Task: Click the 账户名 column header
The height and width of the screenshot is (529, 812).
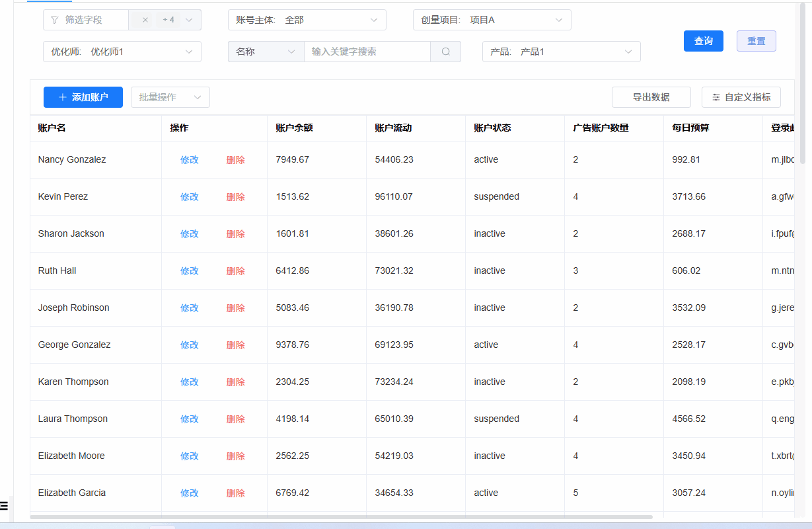Action: (52, 128)
